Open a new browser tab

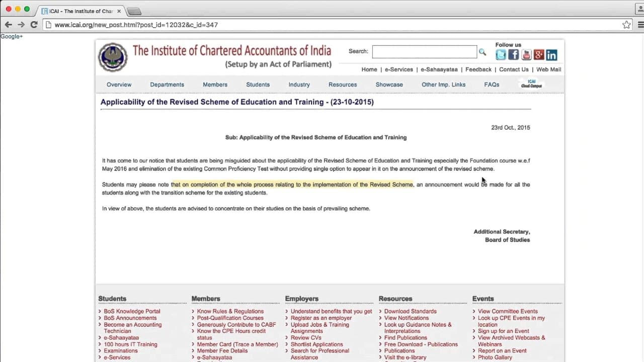click(x=134, y=11)
